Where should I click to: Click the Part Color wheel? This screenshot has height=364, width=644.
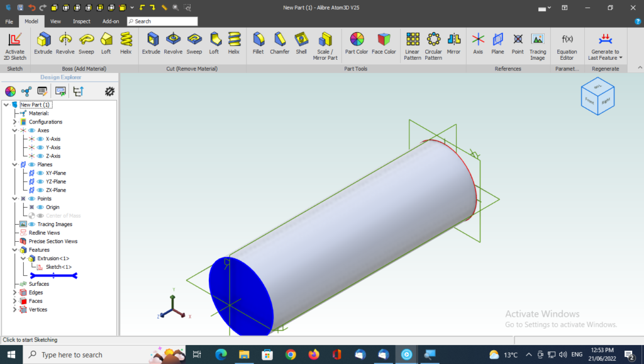point(357,43)
